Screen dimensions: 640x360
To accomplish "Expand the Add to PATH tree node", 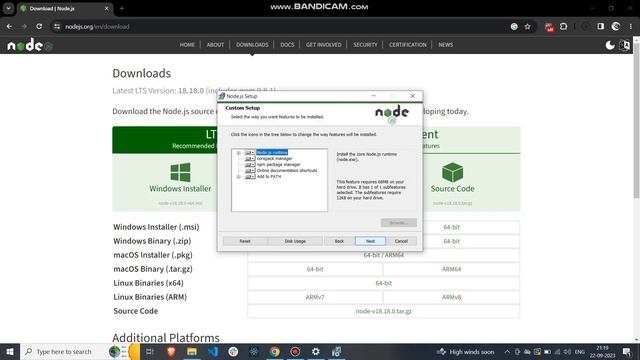I will (239, 177).
